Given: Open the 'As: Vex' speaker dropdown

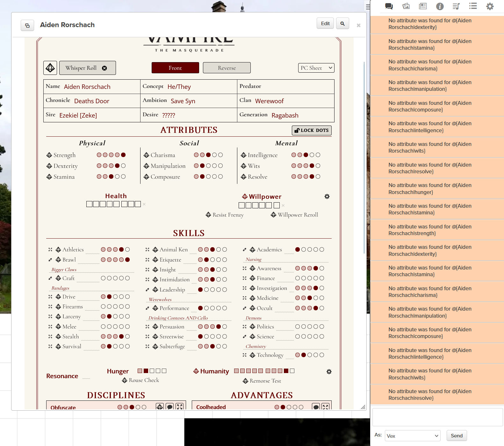Looking at the screenshot, I should pos(413,436).
